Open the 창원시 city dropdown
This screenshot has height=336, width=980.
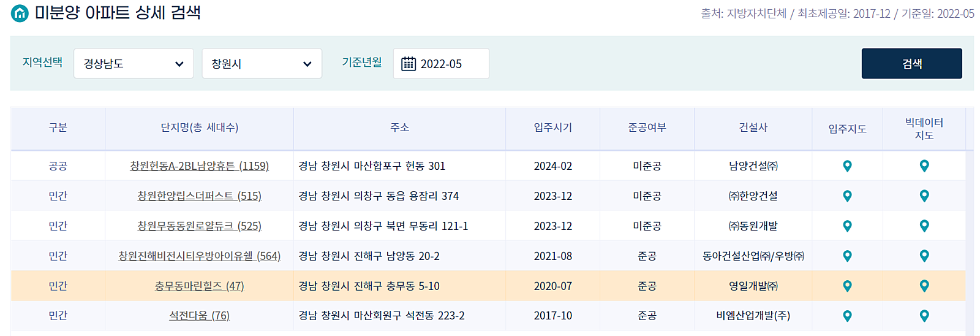262,64
